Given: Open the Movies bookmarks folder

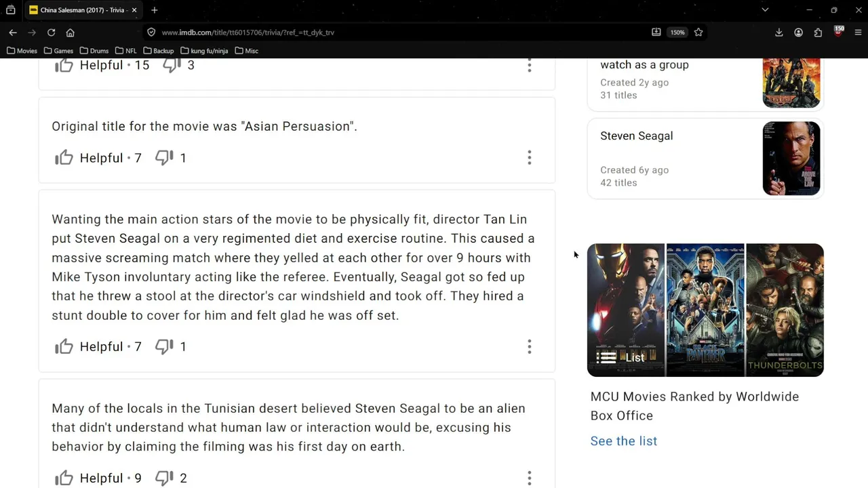Looking at the screenshot, I should [x=22, y=51].
